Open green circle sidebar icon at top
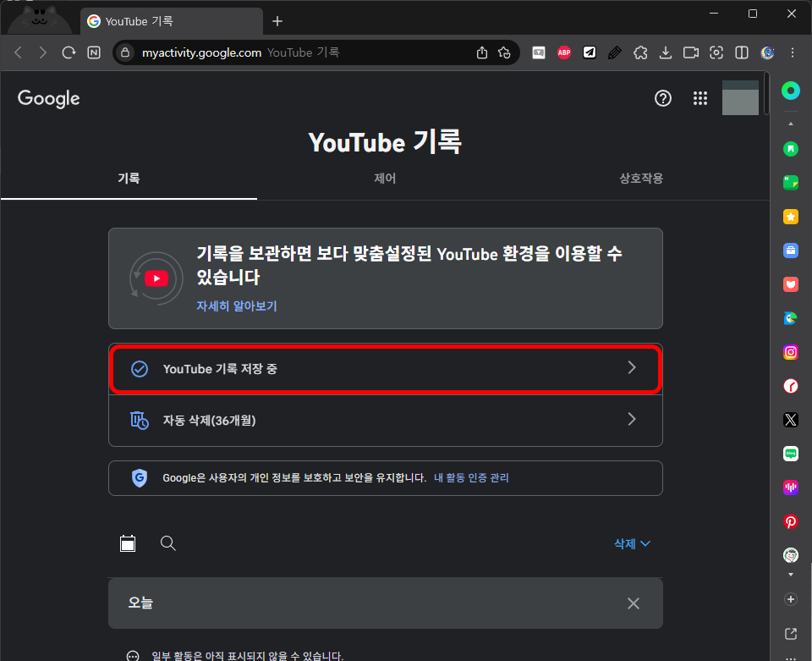Image resolution: width=812 pixels, height=661 pixels. coord(790,91)
